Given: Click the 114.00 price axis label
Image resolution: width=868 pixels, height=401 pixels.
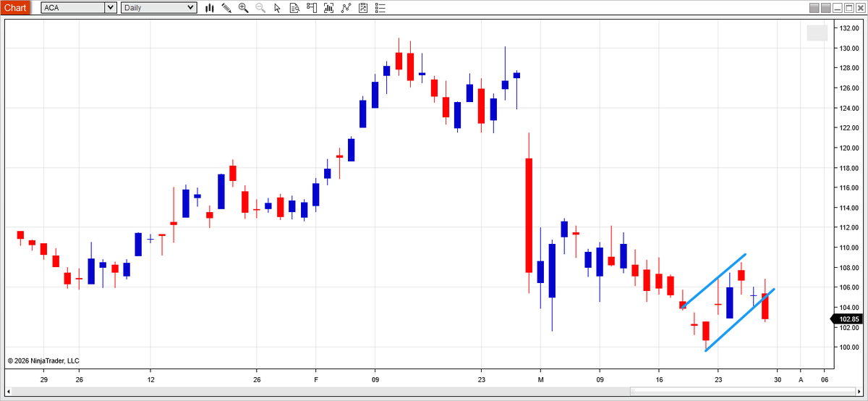Looking at the screenshot, I should (851, 208).
